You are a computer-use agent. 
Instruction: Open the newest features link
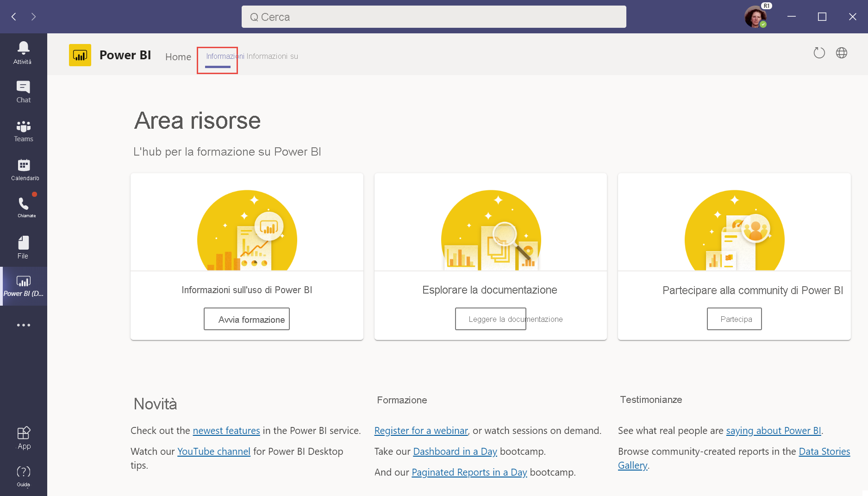point(226,431)
